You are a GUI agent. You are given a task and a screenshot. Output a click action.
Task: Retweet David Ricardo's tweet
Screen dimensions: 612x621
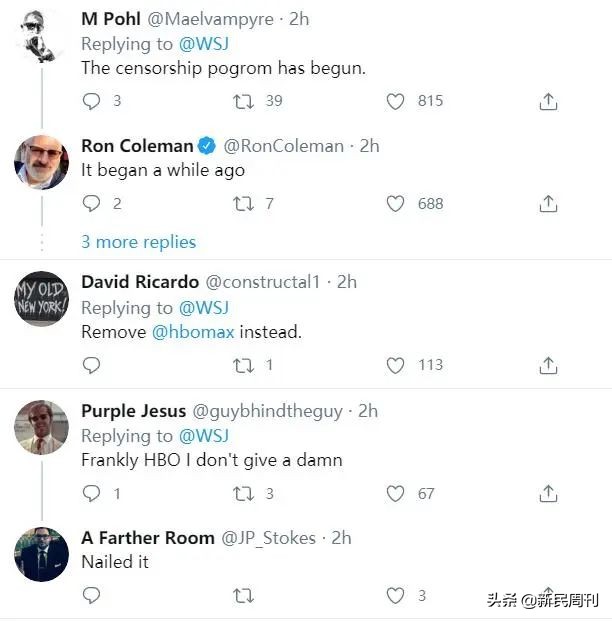coord(243,365)
